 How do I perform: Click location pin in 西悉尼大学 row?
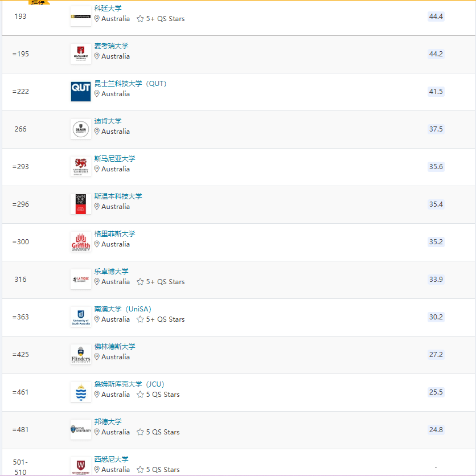[x=97, y=470]
